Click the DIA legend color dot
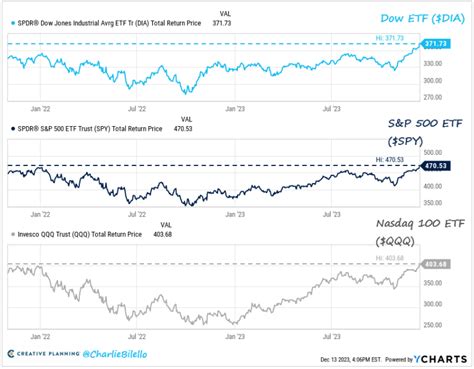 tap(13, 23)
